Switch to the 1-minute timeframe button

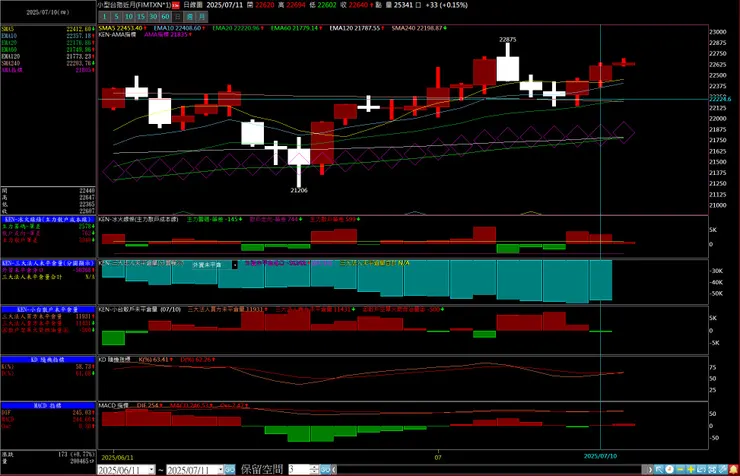[x=104, y=17]
